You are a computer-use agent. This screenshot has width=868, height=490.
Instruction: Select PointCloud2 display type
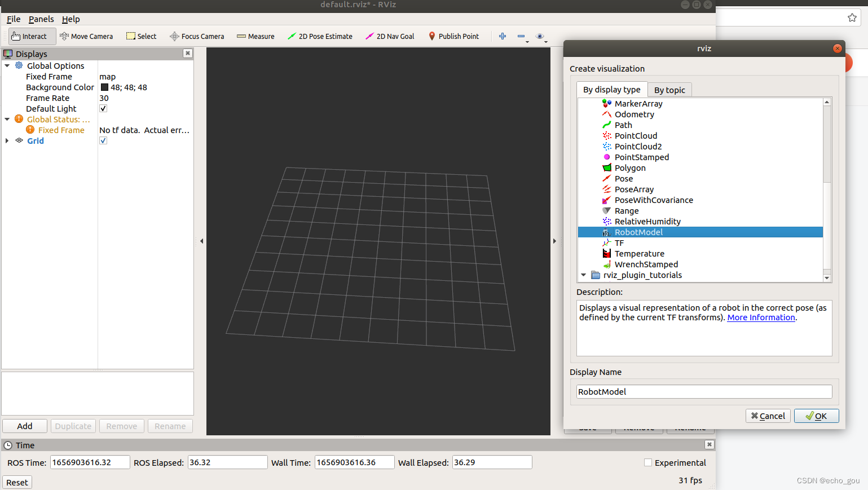point(638,147)
